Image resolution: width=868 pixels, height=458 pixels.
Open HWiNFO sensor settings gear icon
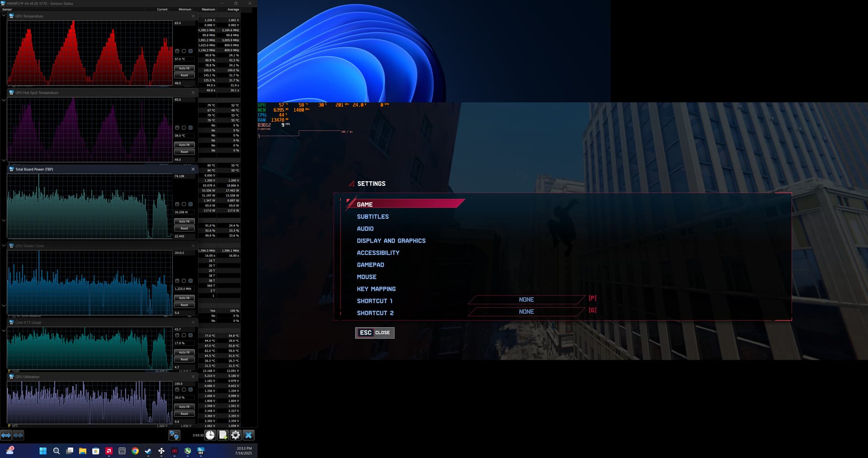pos(236,435)
